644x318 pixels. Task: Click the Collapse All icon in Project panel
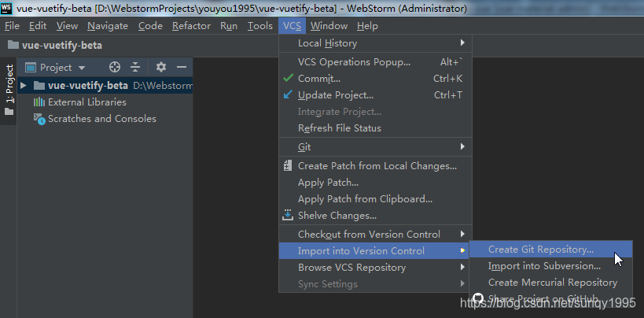point(135,67)
